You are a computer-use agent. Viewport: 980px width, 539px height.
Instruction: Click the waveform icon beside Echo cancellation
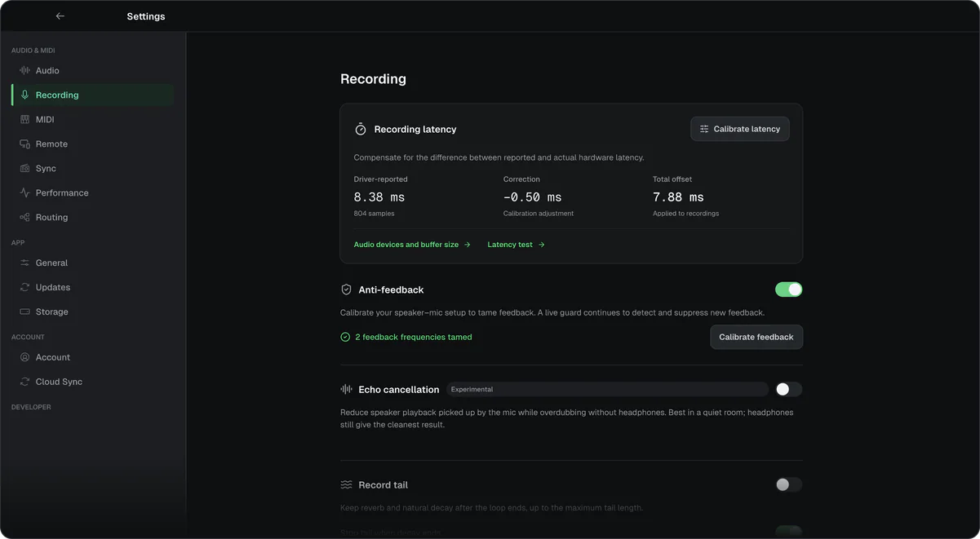tap(346, 390)
